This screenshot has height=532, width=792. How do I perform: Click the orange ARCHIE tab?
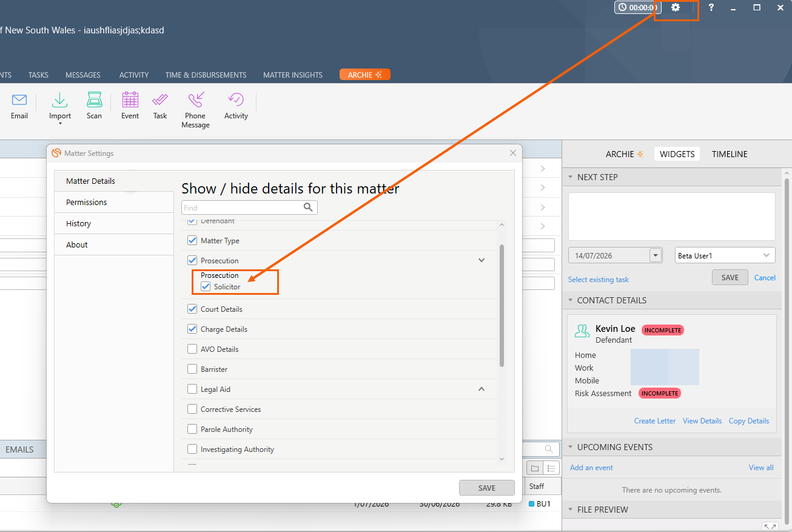[365, 75]
